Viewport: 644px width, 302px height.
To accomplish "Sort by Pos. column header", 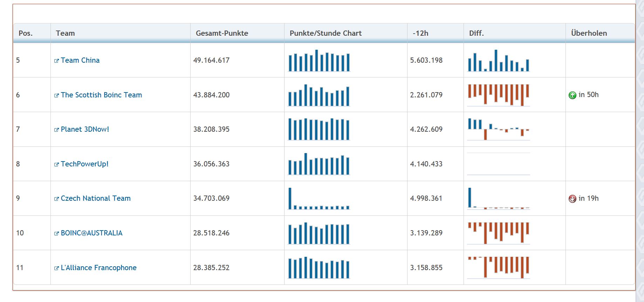I will click(x=32, y=33).
